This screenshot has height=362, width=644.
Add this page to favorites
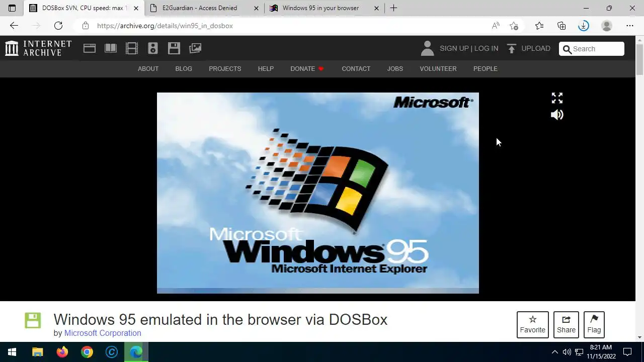514,26
